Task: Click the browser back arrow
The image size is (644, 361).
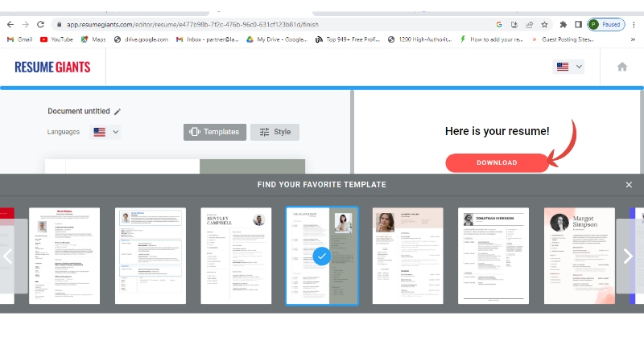Action: point(10,25)
